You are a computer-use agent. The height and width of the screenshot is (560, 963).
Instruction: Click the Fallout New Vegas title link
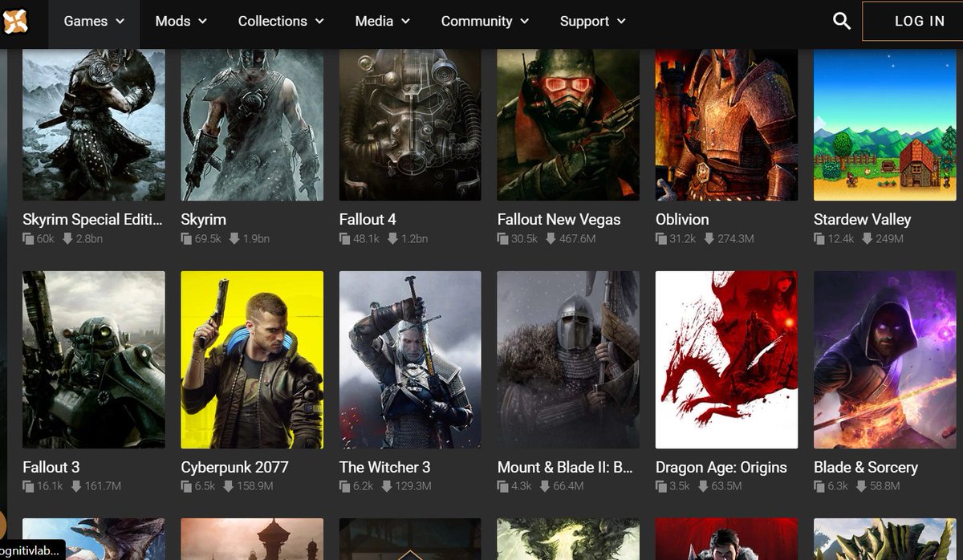[x=559, y=219]
